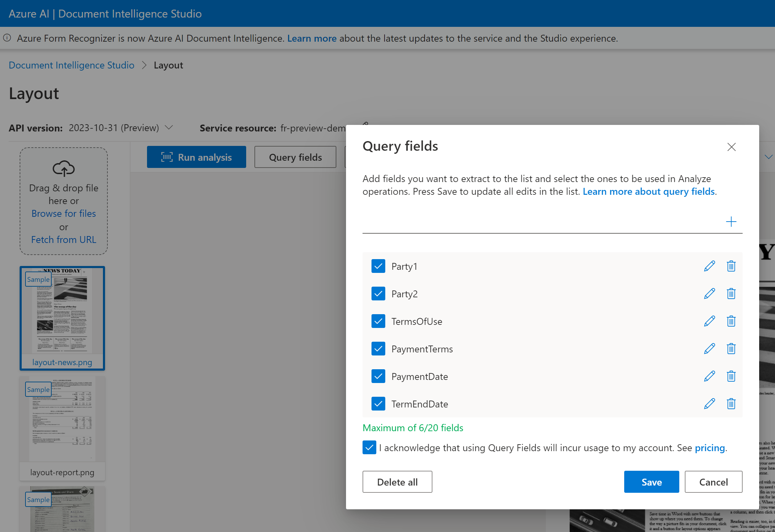
Task: Click the Save button
Action: click(x=652, y=482)
